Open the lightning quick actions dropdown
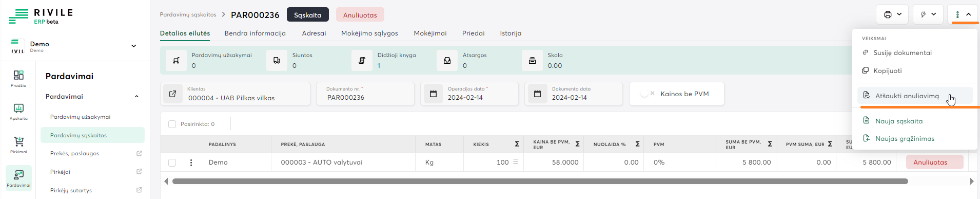This screenshot has height=199, width=980. pos(929,14)
